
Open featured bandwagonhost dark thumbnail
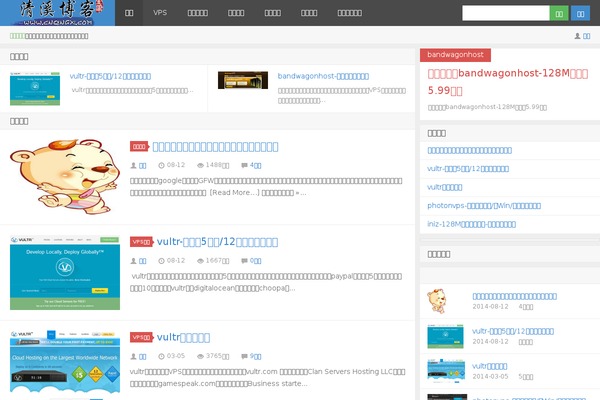(x=243, y=80)
